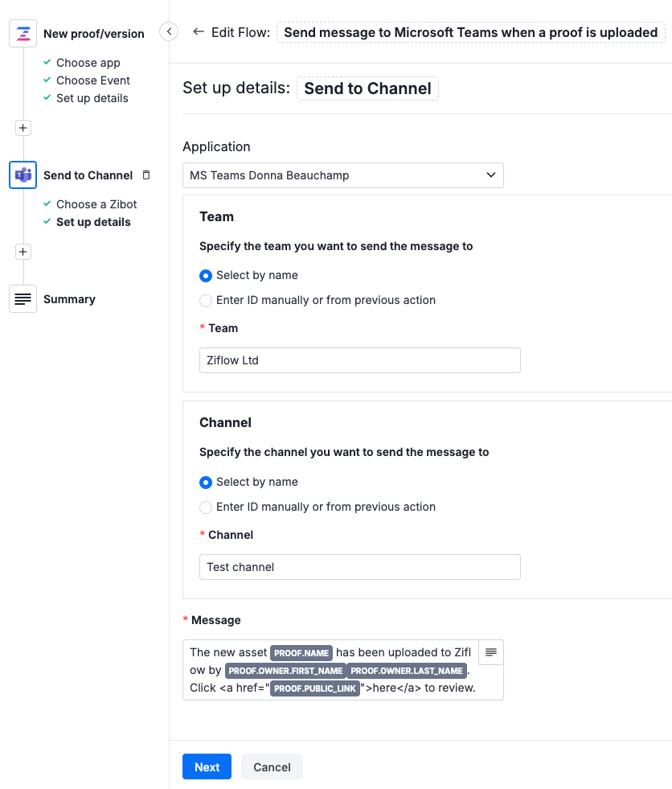Cancel the setup

[x=272, y=766]
